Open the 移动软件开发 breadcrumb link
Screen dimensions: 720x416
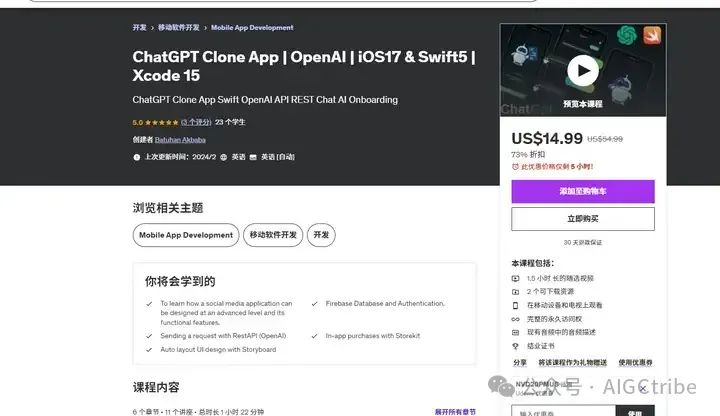[179, 28]
